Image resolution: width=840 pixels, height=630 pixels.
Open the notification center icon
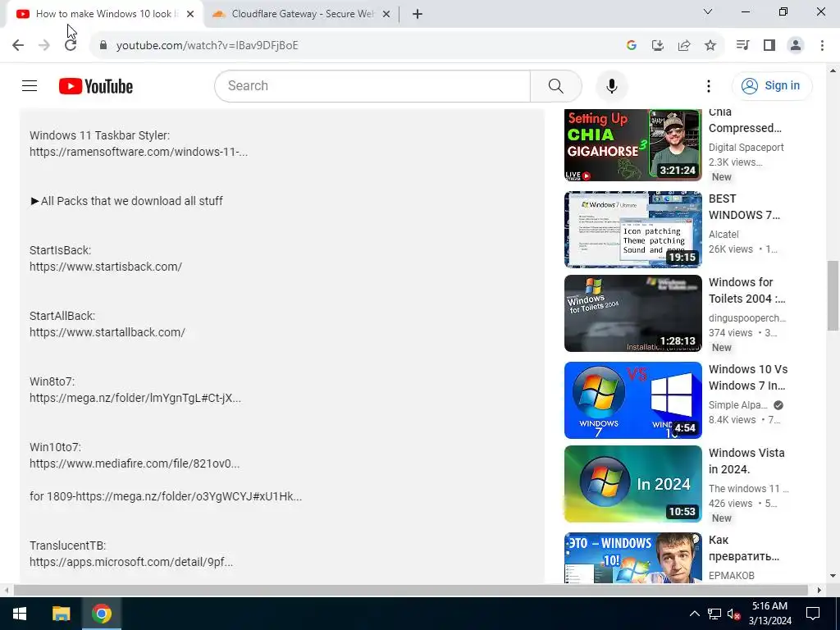(813, 614)
